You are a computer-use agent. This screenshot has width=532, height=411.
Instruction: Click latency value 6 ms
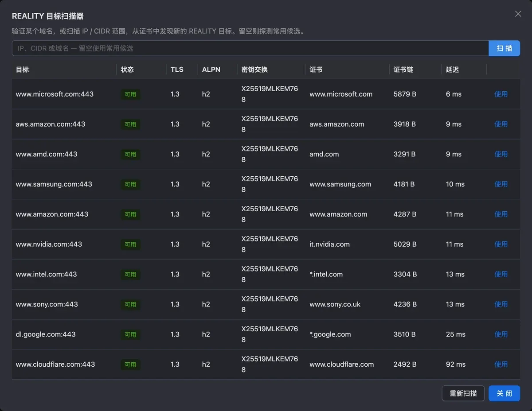point(454,94)
